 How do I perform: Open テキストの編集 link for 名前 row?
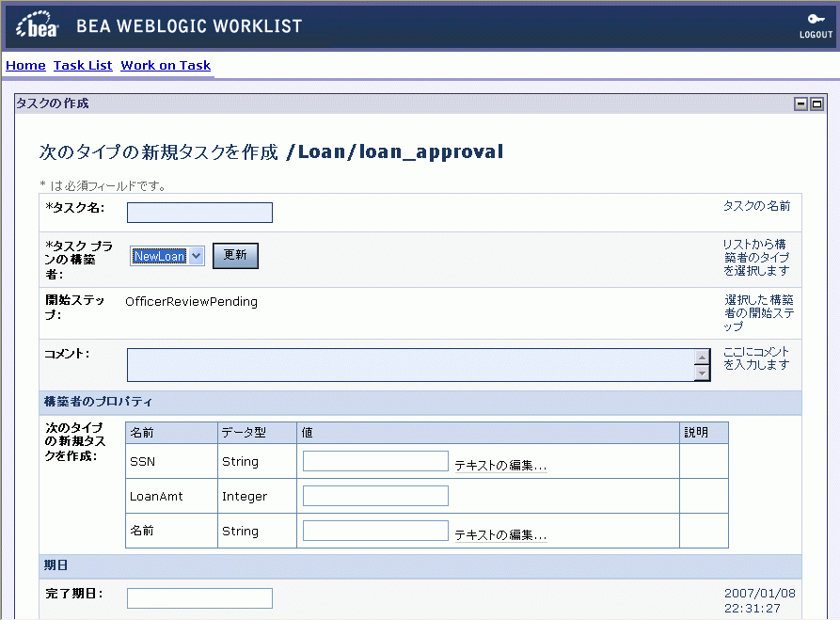500,534
